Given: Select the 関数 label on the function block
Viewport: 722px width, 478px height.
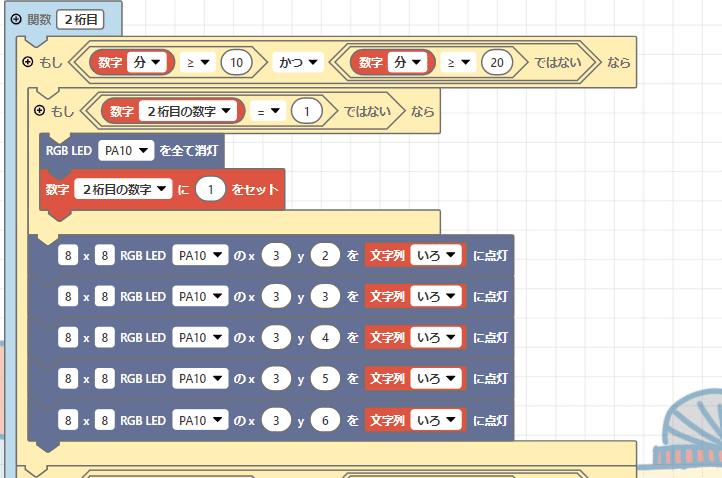Looking at the screenshot, I should [x=39, y=19].
